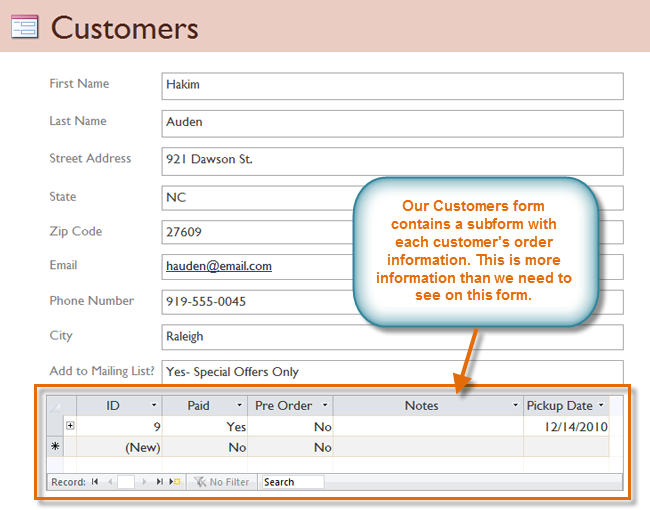Click the Last Name field containing Auden
The height and width of the screenshot is (510, 650).
point(392,124)
